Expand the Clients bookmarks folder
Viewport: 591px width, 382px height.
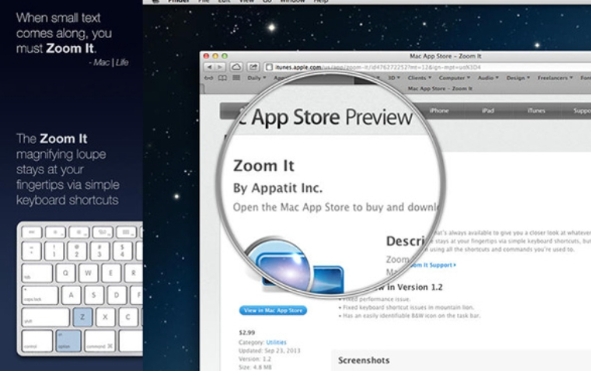pyautogui.click(x=419, y=78)
